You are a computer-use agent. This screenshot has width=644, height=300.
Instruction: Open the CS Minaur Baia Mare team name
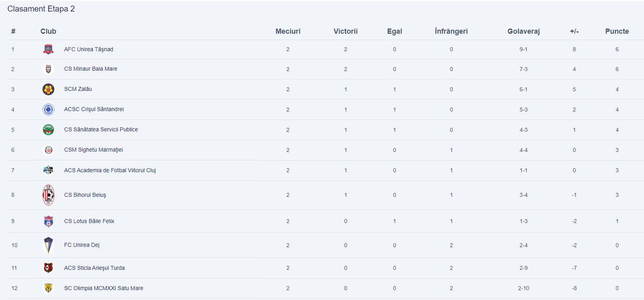coord(90,69)
